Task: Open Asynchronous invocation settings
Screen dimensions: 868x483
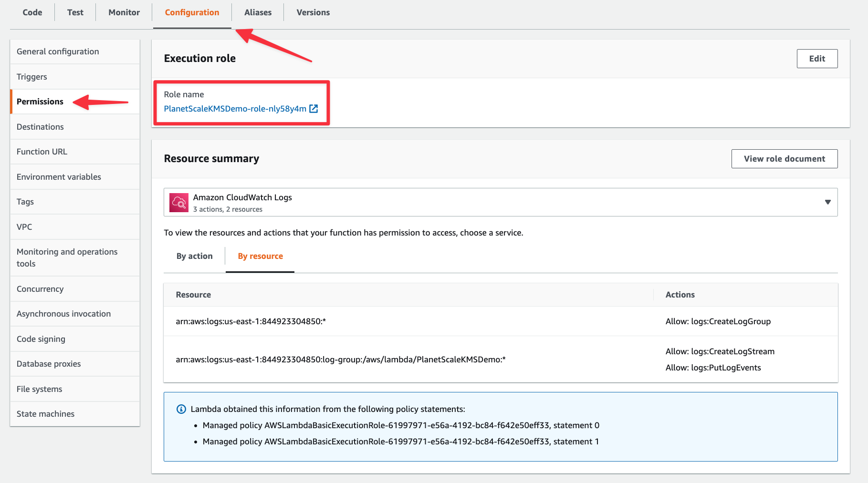Action: (75, 314)
